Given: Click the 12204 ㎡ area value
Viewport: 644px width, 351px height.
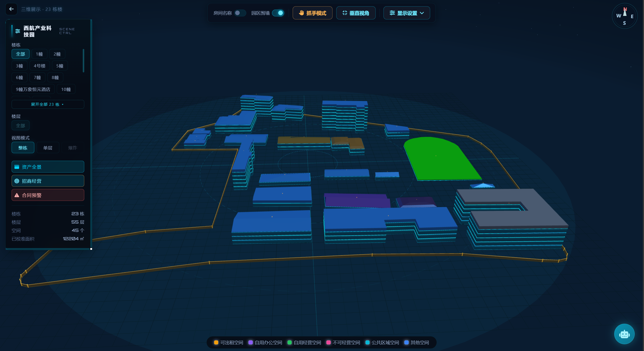Looking at the screenshot, I should click(73, 239).
